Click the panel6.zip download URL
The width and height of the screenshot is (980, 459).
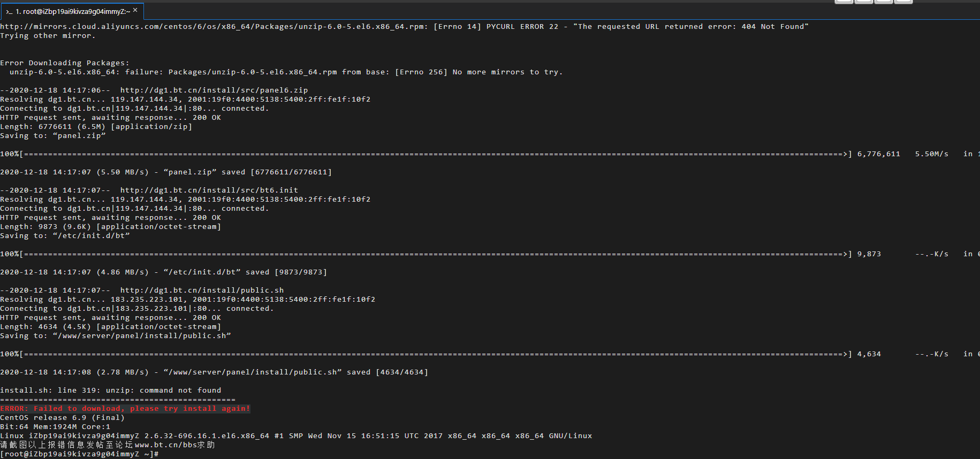click(214, 90)
